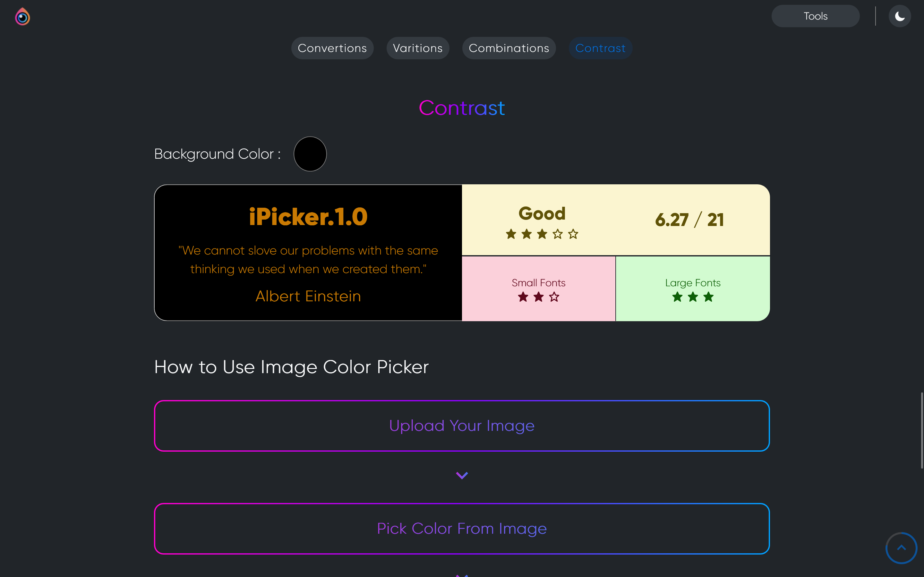Click the Good rating star icons
924x577 pixels.
point(542,234)
